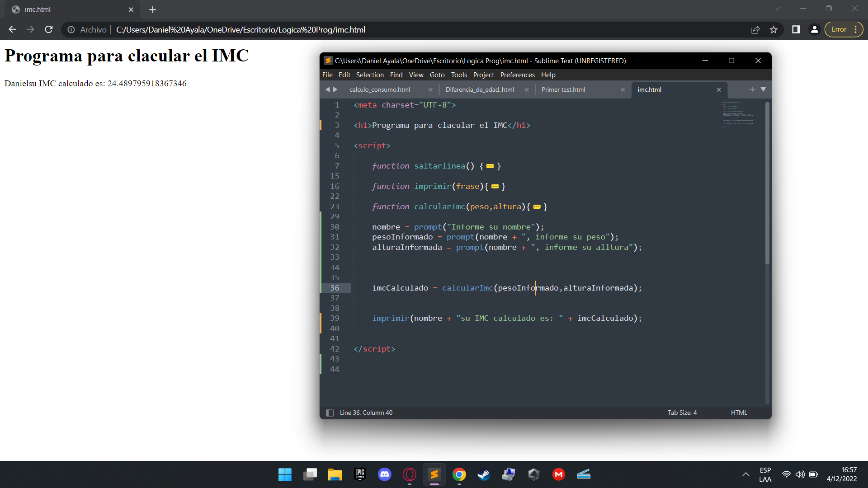Close Diferencia_de_edad..html tab
The width and height of the screenshot is (868, 488).
pyautogui.click(x=527, y=90)
